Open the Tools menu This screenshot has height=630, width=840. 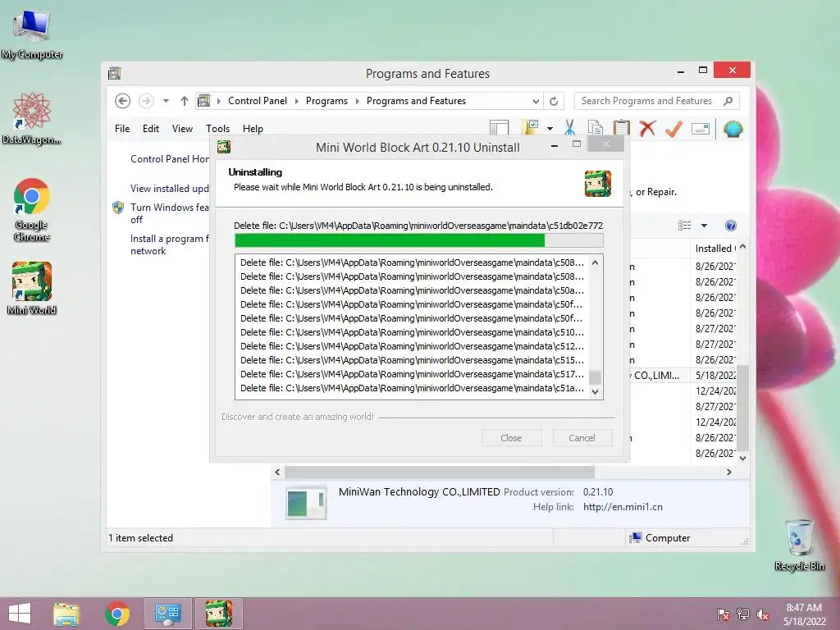217,129
